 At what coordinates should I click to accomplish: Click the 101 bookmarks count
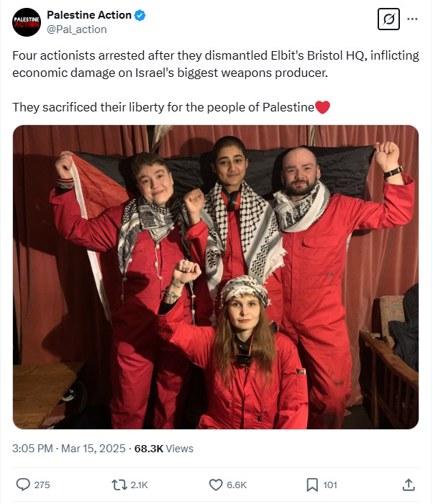330,485
